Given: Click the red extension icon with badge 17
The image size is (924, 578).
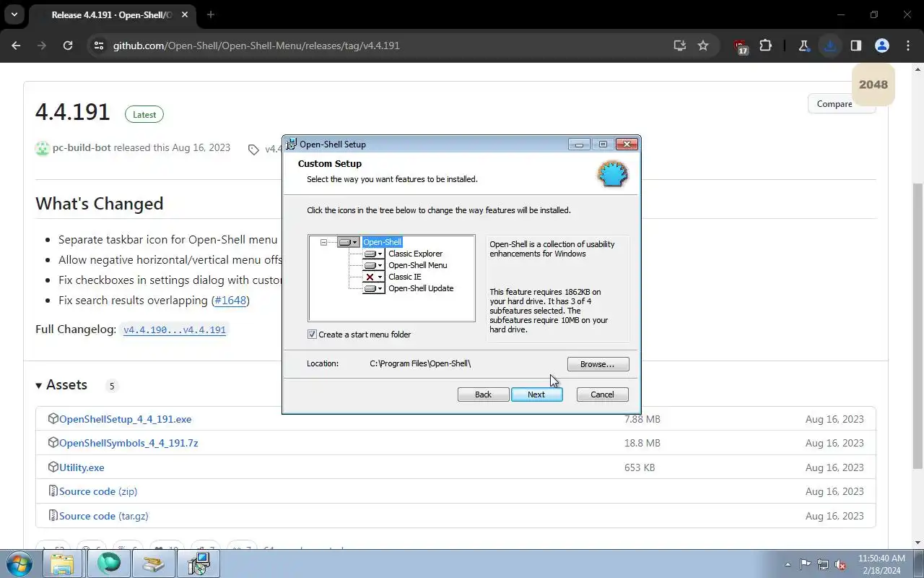Looking at the screenshot, I should coord(741,47).
